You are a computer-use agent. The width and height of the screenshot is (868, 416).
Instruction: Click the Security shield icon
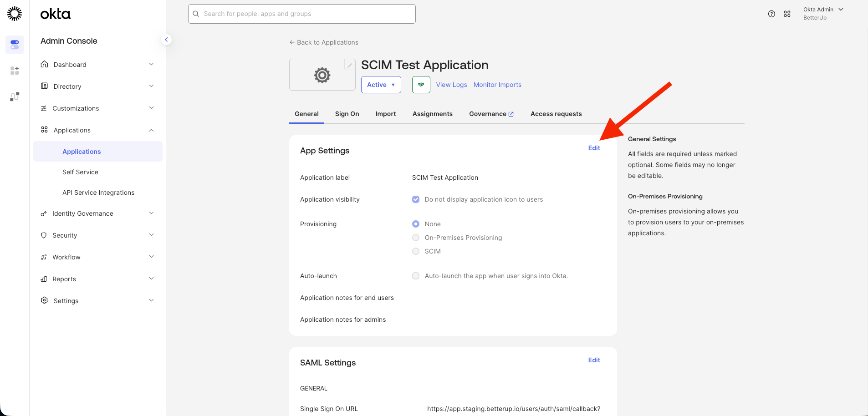point(44,235)
